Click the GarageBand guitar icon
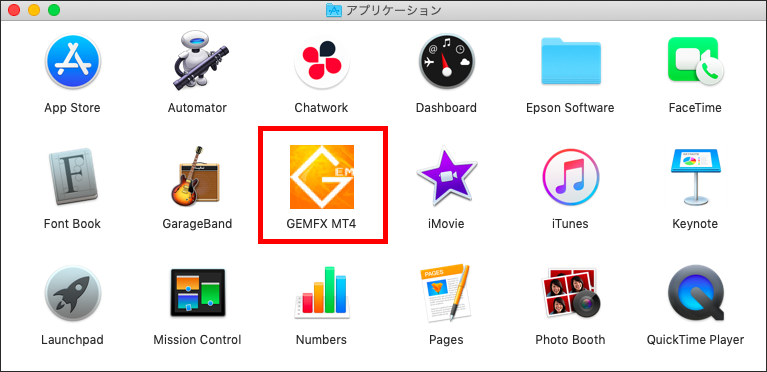 point(196,175)
